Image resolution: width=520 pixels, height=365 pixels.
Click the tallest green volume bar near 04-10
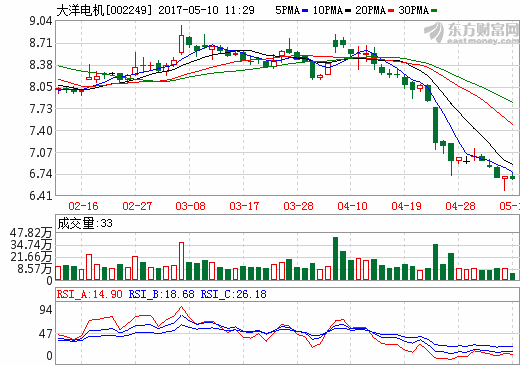coord(335,258)
